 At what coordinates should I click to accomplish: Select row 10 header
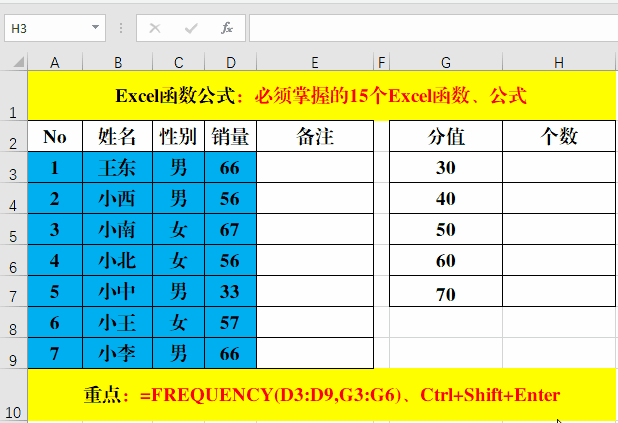coord(13,395)
